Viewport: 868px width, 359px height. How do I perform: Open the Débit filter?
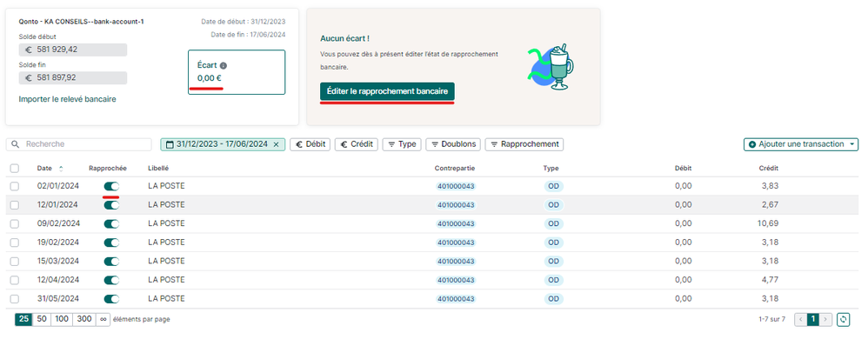point(310,144)
